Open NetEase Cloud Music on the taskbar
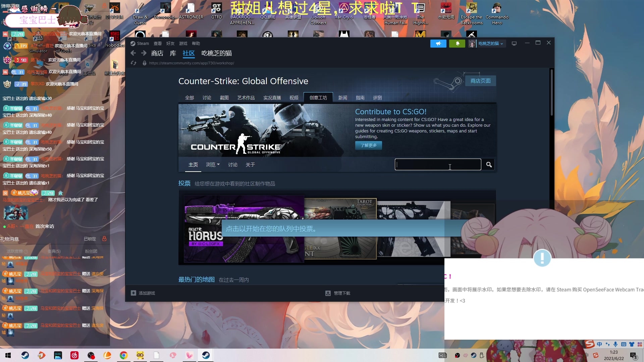The width and height of the screenshot is (644, 362). pyautogui.click(x=74, y=355)
